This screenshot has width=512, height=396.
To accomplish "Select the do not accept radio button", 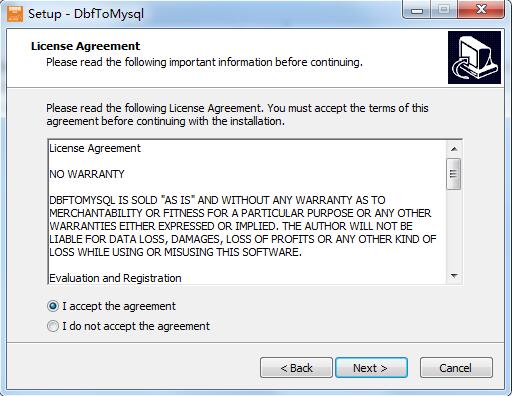I will [53, 326].
